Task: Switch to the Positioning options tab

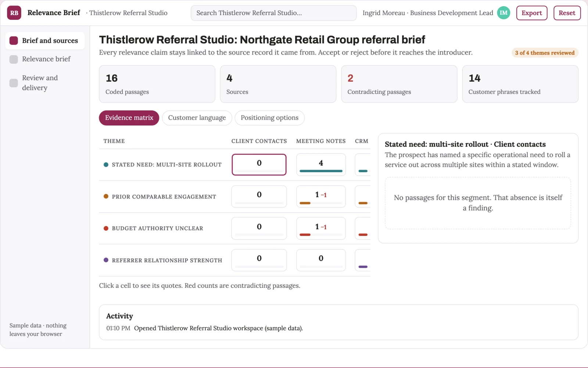Action: (270, 118)
